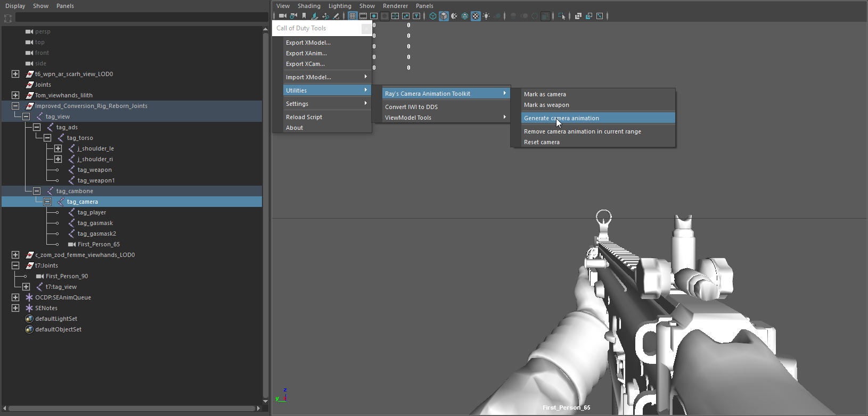Click the camera bookmarks icon
Image resolution: width=868 pixels, height=416 pixels.
click(304, 16)
